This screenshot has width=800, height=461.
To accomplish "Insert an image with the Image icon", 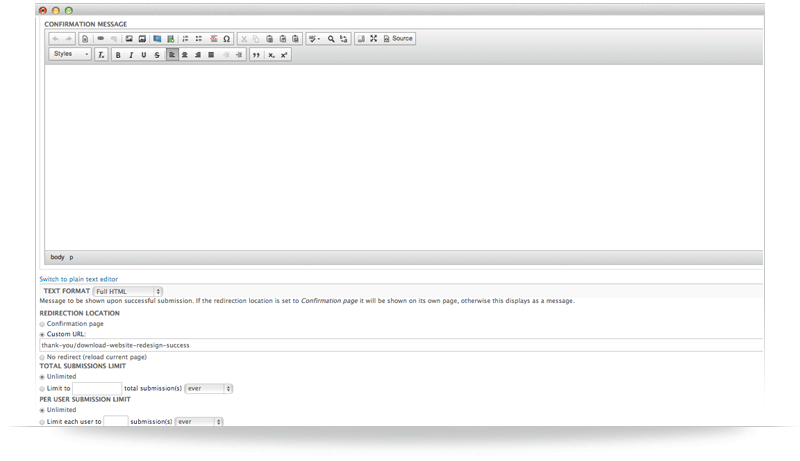I will coord(129,39).
